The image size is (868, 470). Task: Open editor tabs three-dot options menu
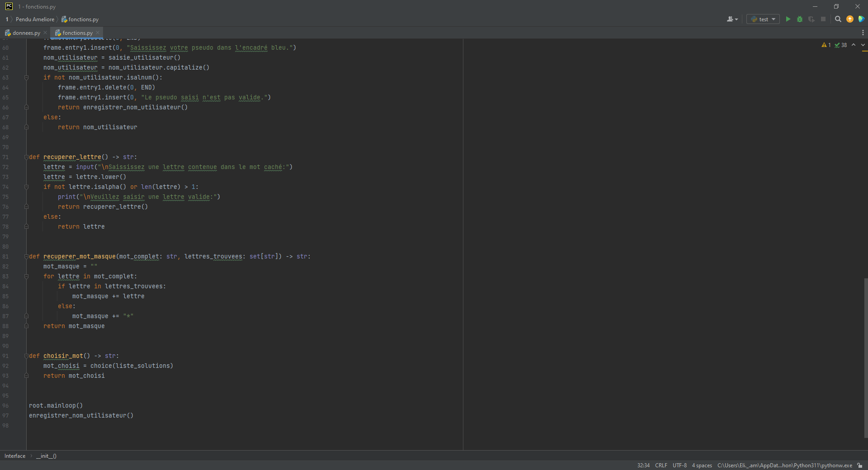tap(863, 33)
